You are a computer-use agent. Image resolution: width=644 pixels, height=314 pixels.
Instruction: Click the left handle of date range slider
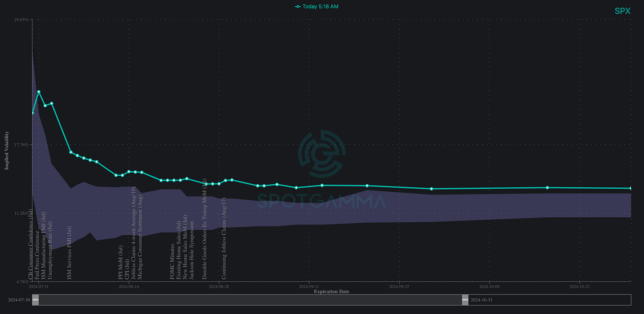35,300
